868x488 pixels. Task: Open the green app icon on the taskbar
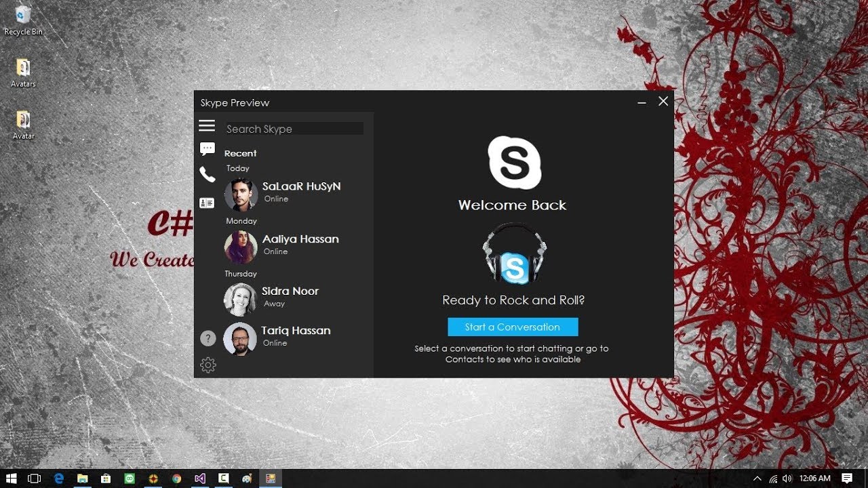(130, 479)
